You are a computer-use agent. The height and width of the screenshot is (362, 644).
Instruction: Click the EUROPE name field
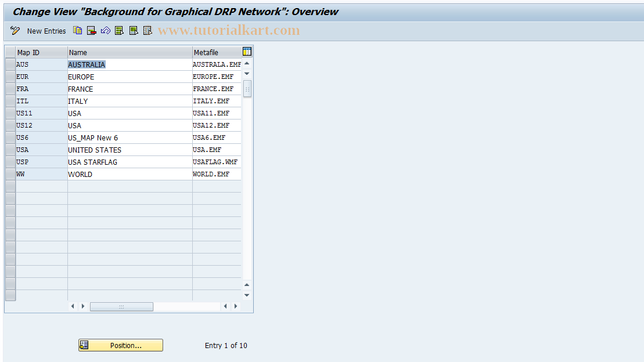point(129,77)
